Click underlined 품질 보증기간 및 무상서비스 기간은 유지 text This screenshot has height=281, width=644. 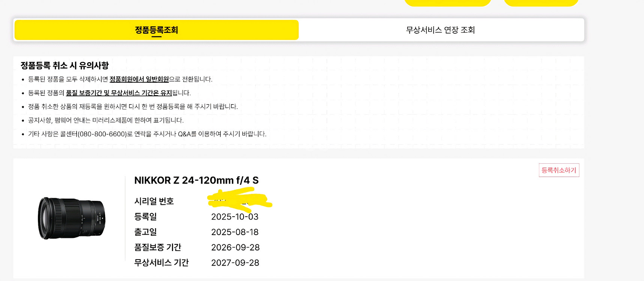(x=119, y=93)
